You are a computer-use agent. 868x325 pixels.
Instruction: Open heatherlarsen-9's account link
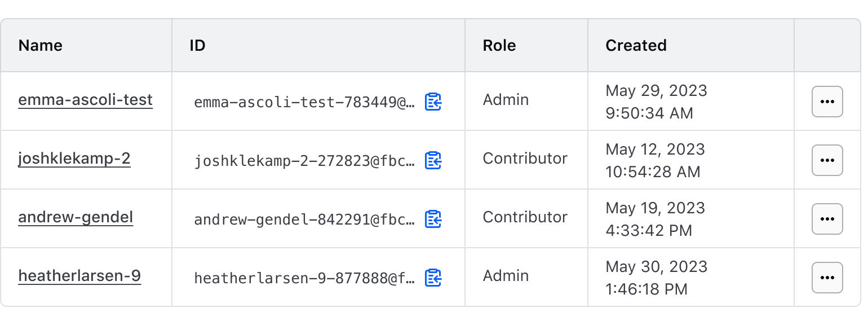tap(79, 276)
